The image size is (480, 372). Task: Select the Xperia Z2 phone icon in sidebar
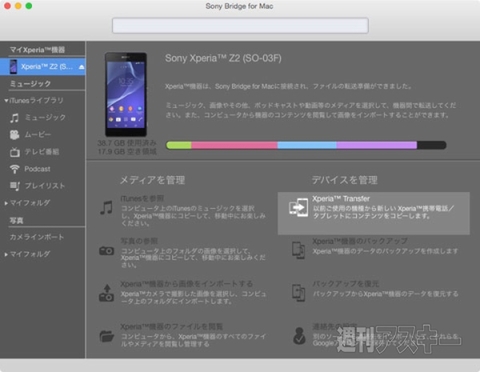[x=13, y=67]
